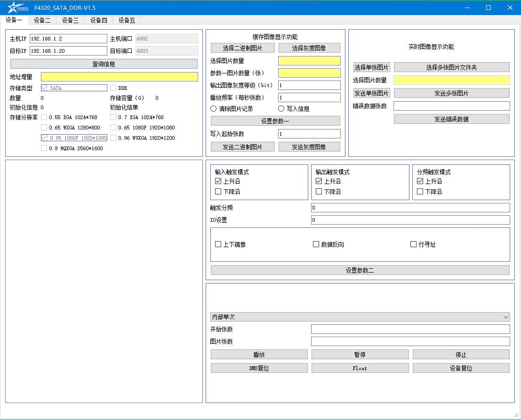Open the 设备五 tab

[x=127, y=20]
